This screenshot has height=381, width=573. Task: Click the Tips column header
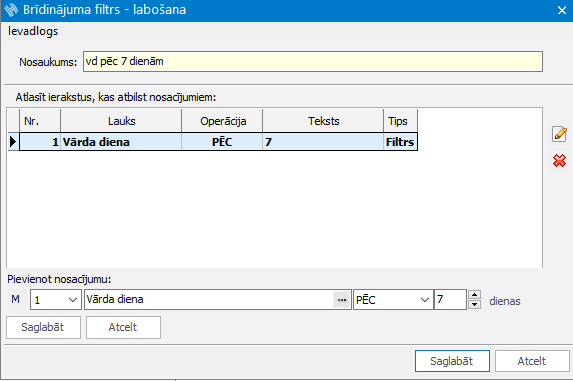coord(401,121)
